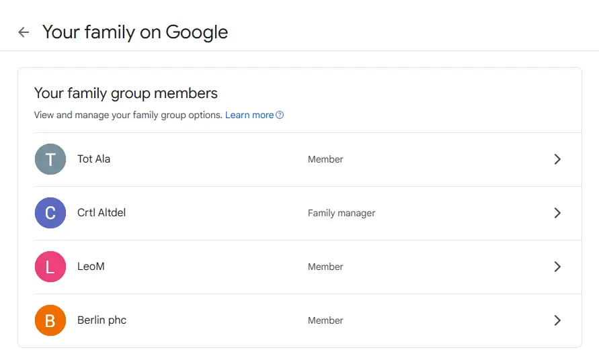The width and height of the screenshot is (599, 364).
Task: Click the Your family group members heading
Action: [x=126, y=93]
